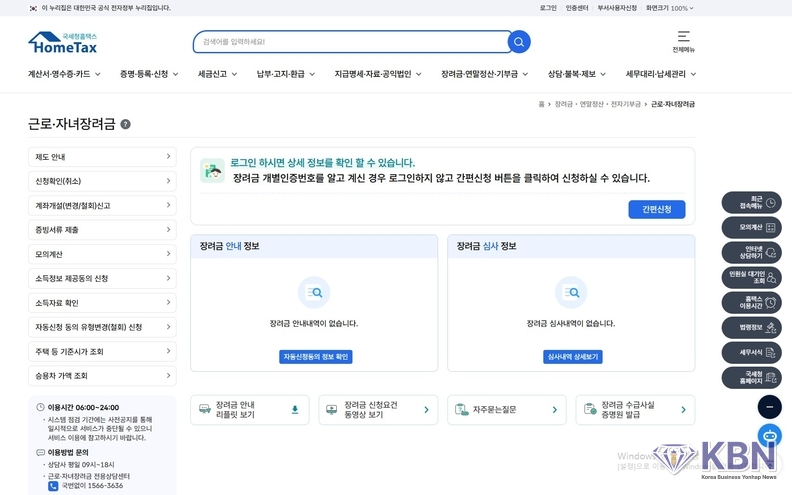Open the chatbot robot icon
Image resolution: width=792 pixels, height=495 pixels.
[x=768, y=436]
